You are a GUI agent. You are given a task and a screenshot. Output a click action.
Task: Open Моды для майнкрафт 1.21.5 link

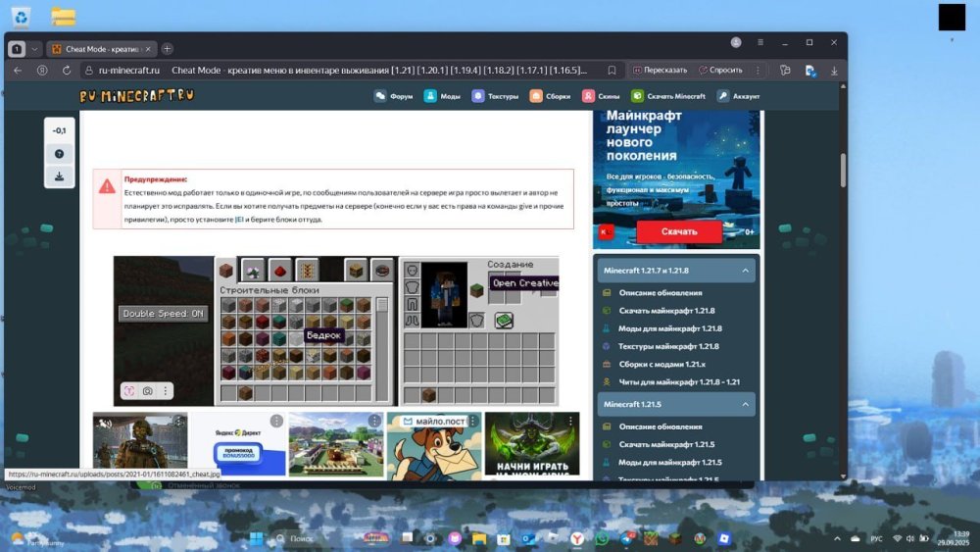tap(670, 463)
